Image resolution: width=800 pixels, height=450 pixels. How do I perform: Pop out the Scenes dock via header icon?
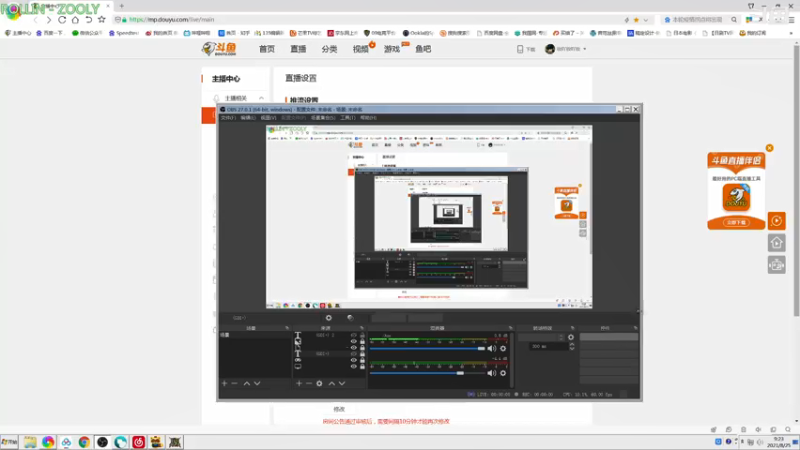[287, 328]
